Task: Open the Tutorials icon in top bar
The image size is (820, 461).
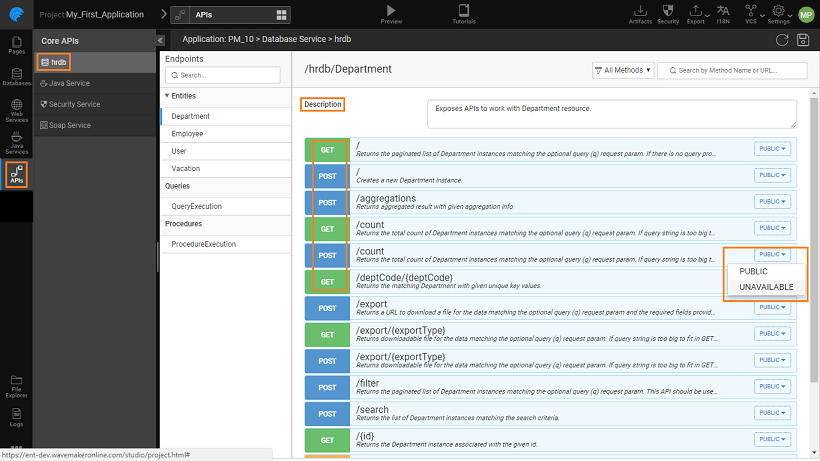Action: click(464, 10)
